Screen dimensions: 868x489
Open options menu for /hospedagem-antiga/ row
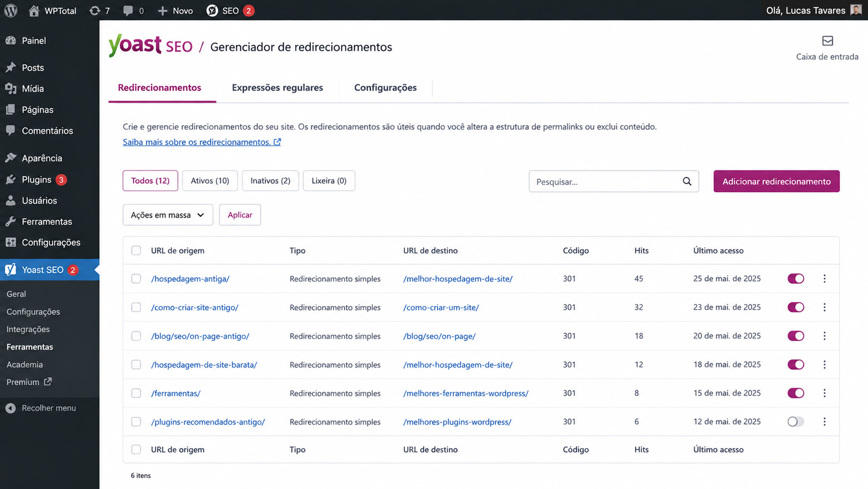click(x=824, y=279)
